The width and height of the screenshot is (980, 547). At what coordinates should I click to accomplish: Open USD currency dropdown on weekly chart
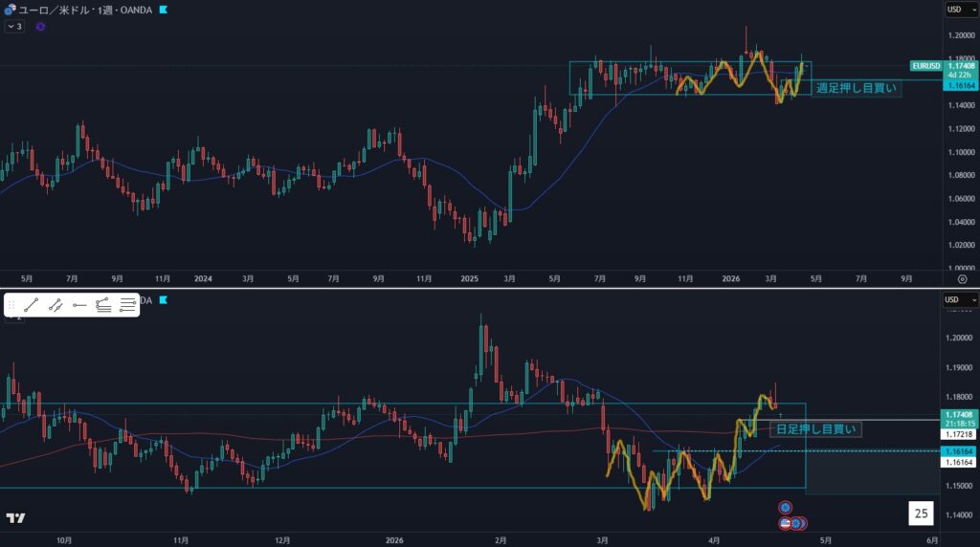click(x=960, y=10)
